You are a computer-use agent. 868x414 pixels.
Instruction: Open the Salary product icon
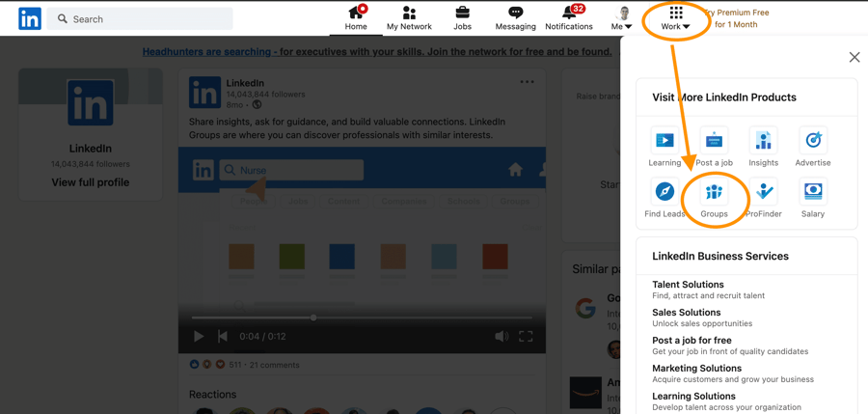click(813, 192)
